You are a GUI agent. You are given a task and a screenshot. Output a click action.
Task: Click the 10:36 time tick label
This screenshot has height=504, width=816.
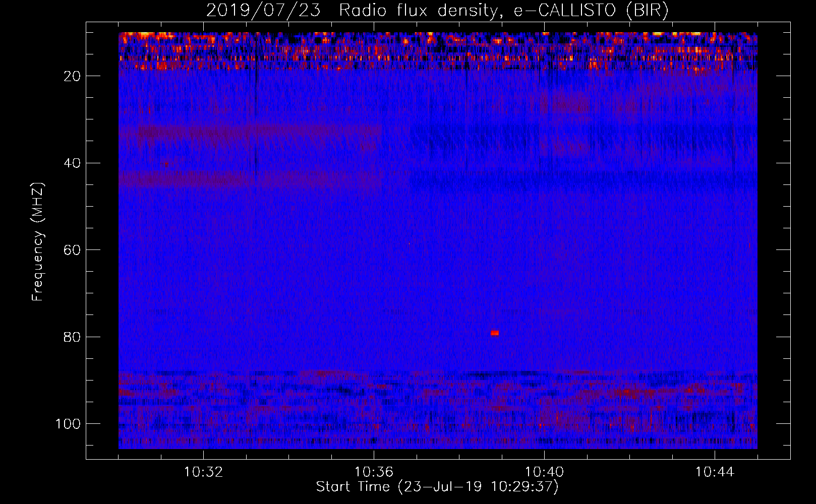point(374,472)
